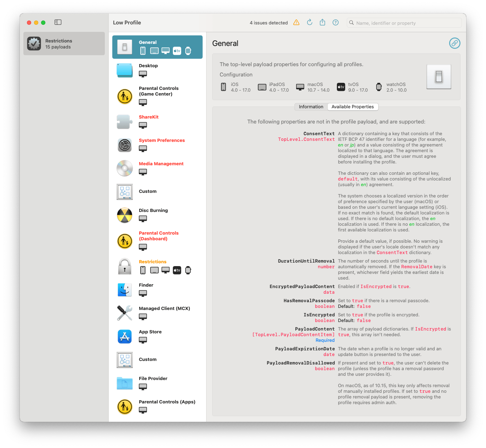486x448 pixels.
Task: Select the Finder payload icon
Action: click(124, 290)
